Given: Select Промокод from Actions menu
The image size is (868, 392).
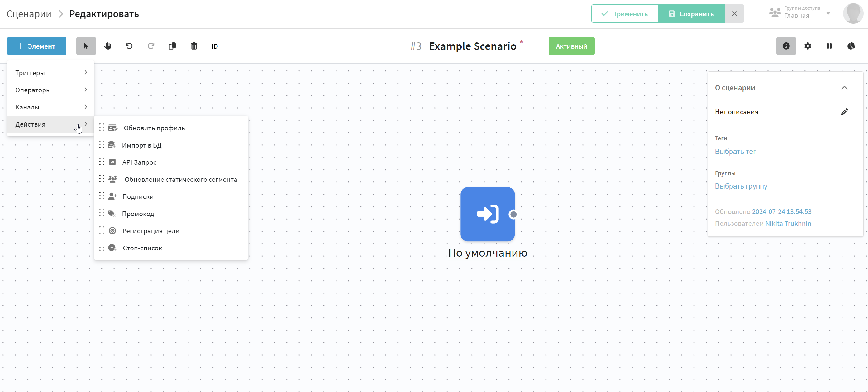Looking at the screenshot, I should [138, 214].
